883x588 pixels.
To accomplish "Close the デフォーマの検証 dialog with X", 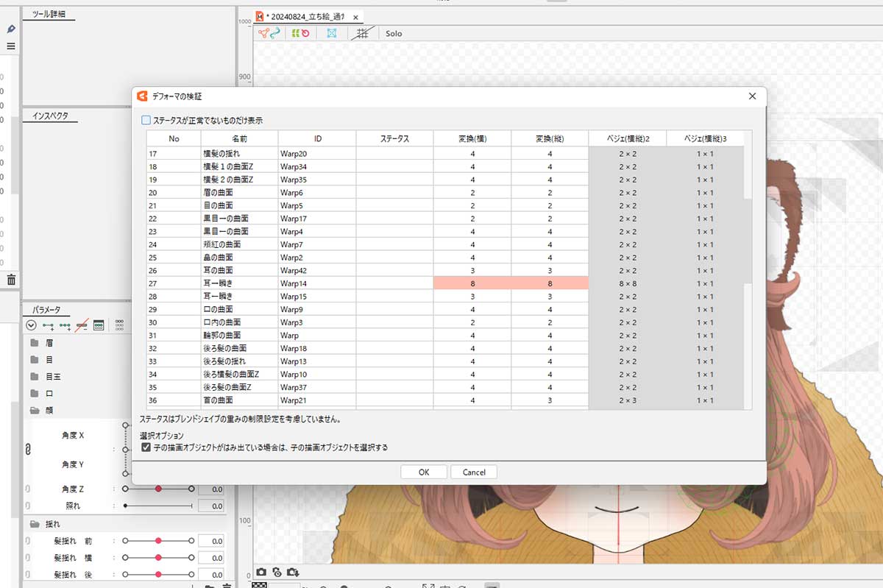I will pos(752,96).
